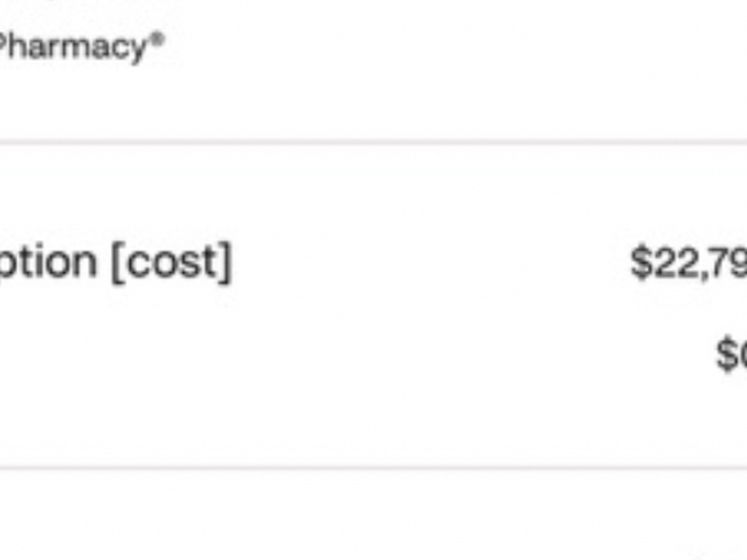Click the "ption" word fragment before "[cost]"

[49, 263]
